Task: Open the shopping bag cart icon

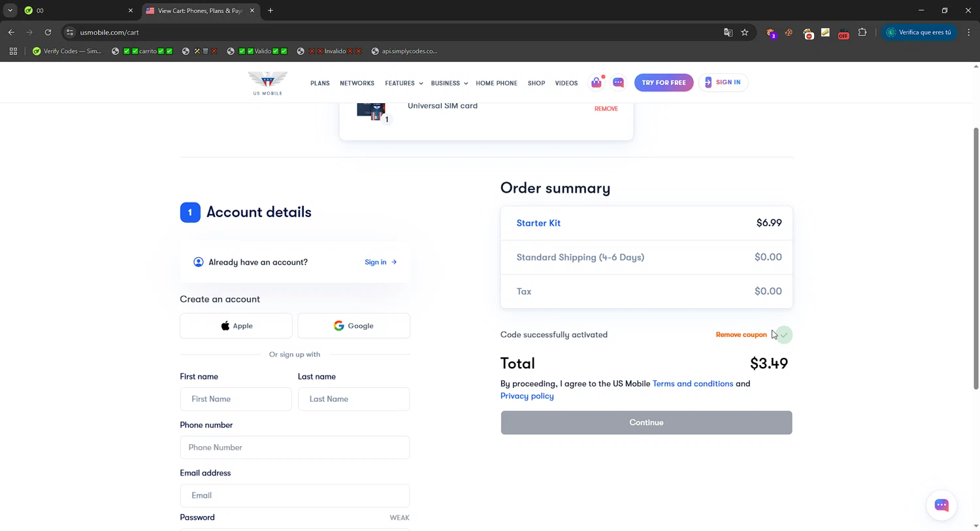Action: [x=596, y=83]
